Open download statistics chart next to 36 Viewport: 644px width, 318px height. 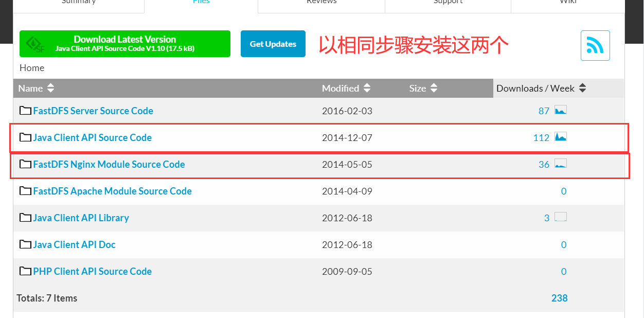coord(561,164)
